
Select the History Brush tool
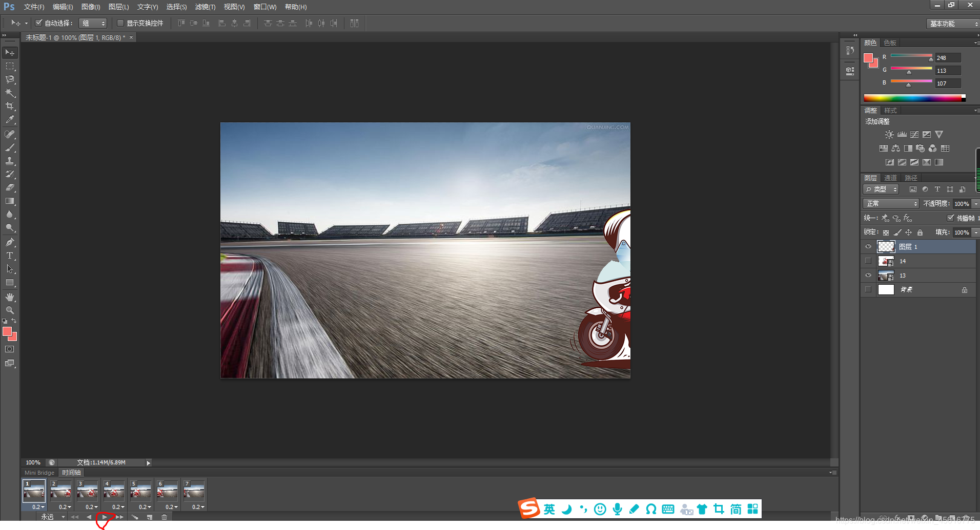tap(10, 174)
